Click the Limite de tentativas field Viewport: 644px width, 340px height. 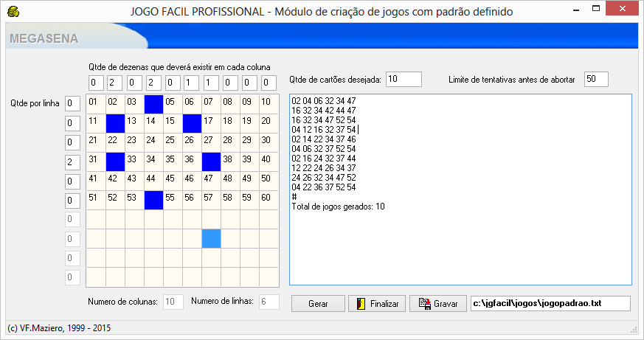pos(596,79)
